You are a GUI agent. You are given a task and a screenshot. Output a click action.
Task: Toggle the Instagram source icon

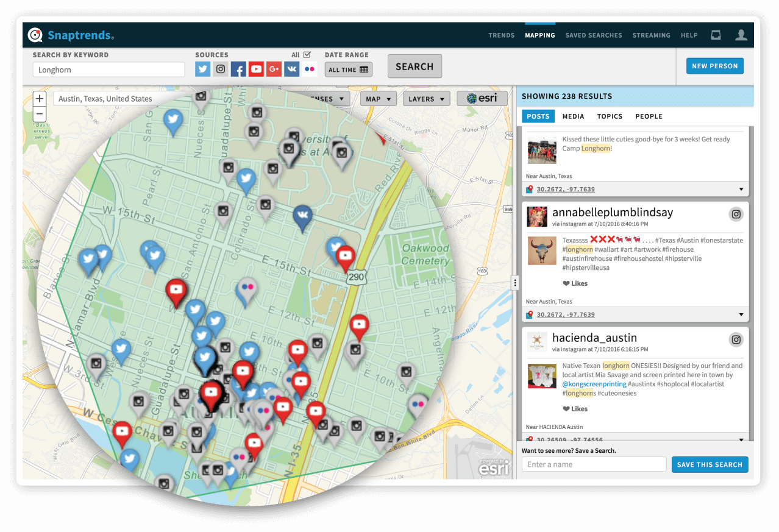(221, 69)
